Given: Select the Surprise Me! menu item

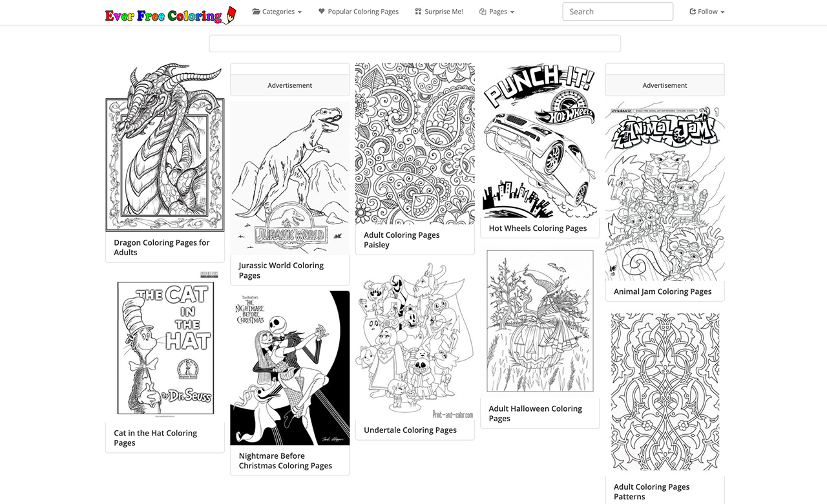Looking at the screenshot, I should coord(439,12).
